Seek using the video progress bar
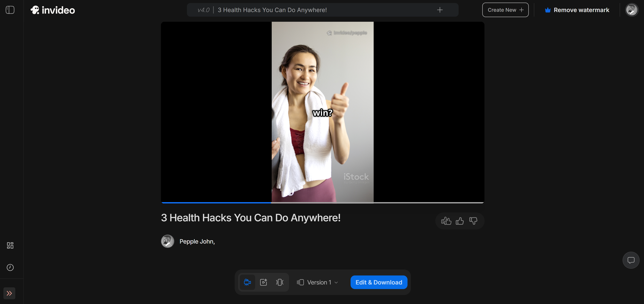Screen dimensions: 644x304 tap(322, 203)
